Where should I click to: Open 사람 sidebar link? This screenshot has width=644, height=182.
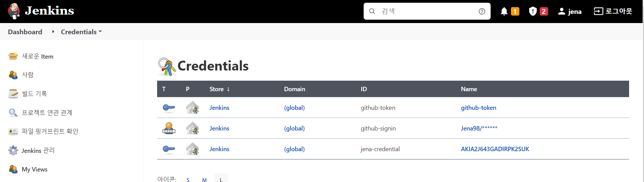(28, 75)
